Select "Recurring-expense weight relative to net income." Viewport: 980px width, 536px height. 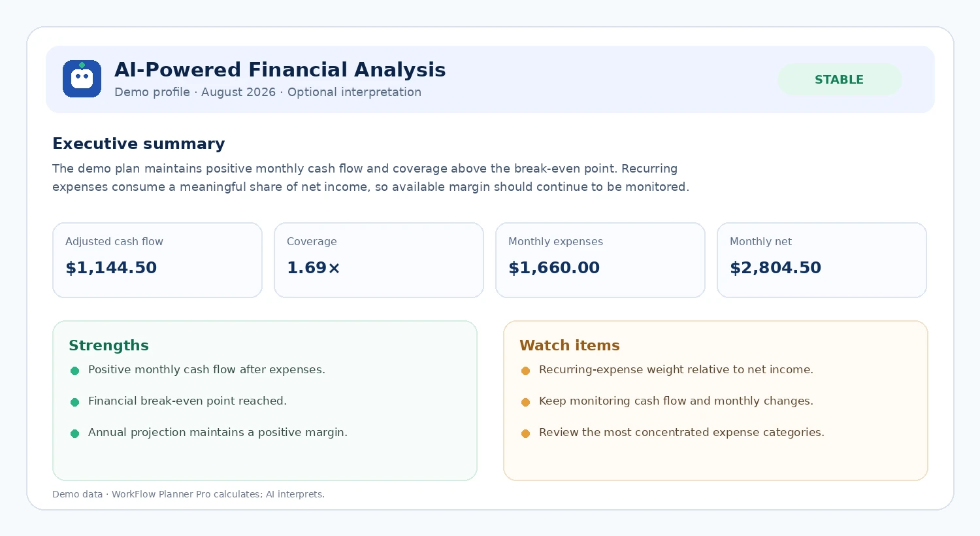pos(676,370)
